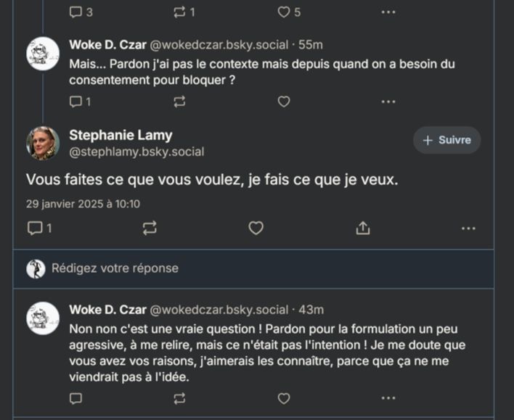Image resolution: width=514 pixels, height=420 pixels.
Task: Repost Woke D. Czar's 43m reply
Action: pos(180,398)
